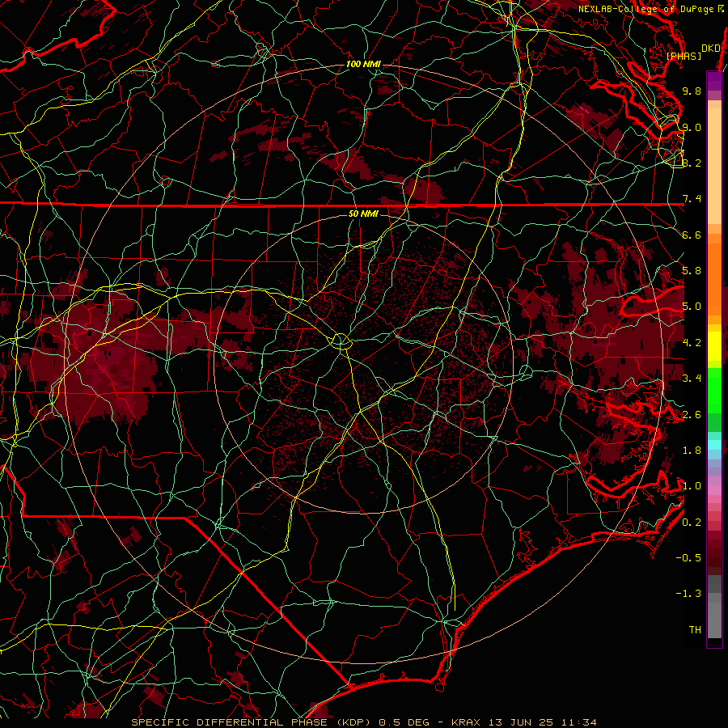The height and width of the screenshot is (728, 728).
Task: Click the 5.8 value on the color scale
Action: pyautogui.click(x=692, y=271)
